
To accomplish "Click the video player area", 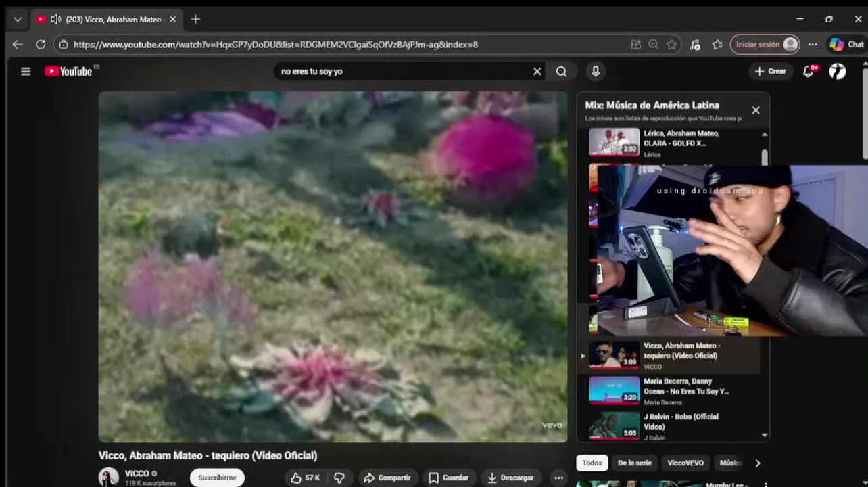I will click(x=333, y=266).
